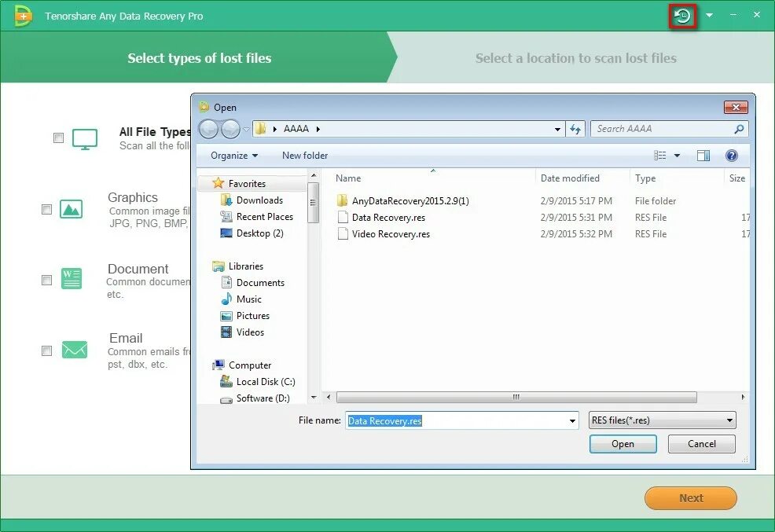775x532 pixels.
Task: Go forward in the Open dialog
Action: tap(230, 129)
